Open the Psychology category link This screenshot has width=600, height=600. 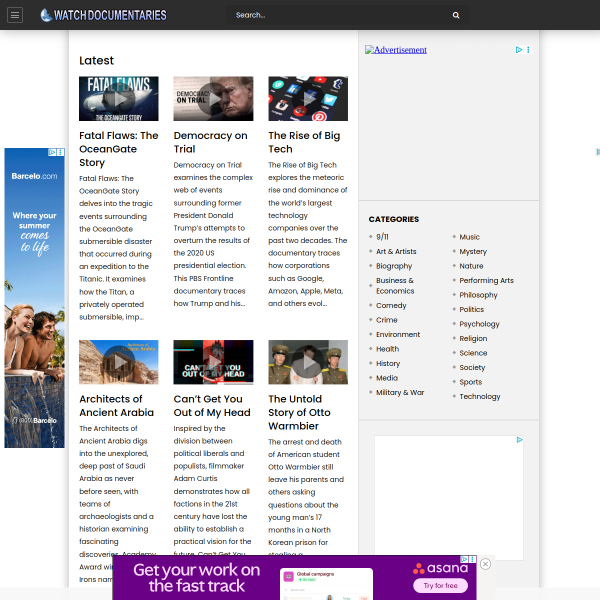(479, 324)
